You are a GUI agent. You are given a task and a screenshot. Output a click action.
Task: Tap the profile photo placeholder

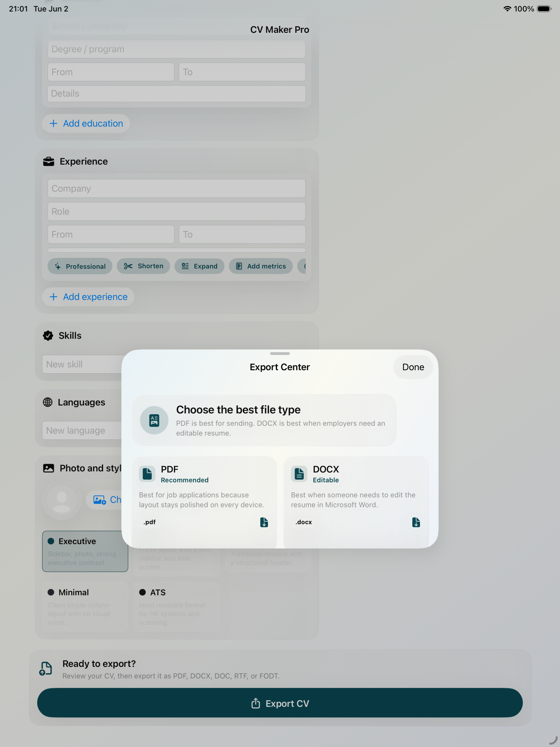(x=62, y=500)
